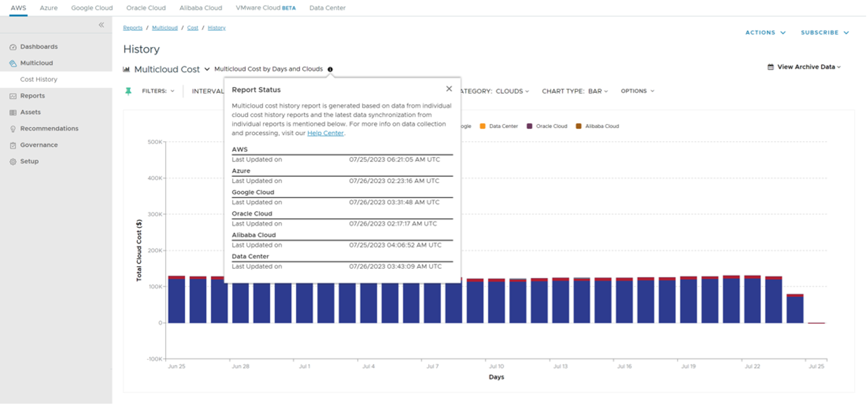
Task: Click the Google Cloud timestamp 07/26/2023 03:31:48 AM UTC
Action: click(x=394, y=202)
